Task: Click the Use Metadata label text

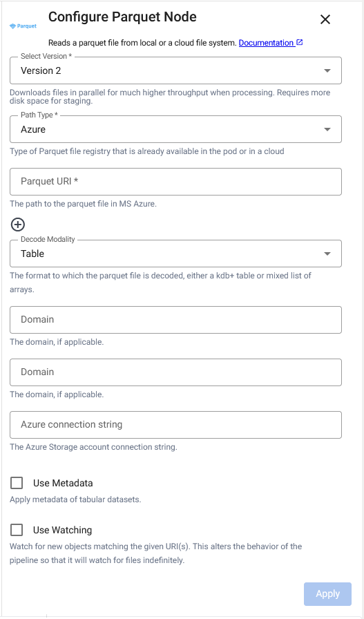Action: [63, 483]
